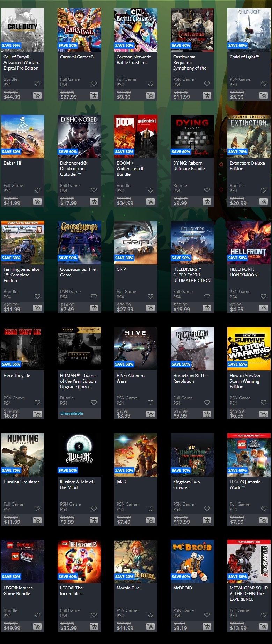
Task: Toggle wishlist heart for McDROID
Action: (207, 615)
